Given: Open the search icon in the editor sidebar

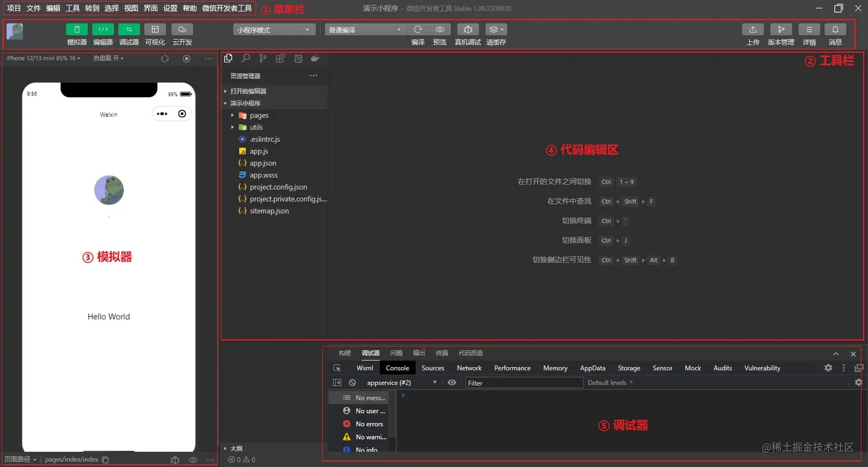Looking at the screenshot, I should (x=246, y=58).
